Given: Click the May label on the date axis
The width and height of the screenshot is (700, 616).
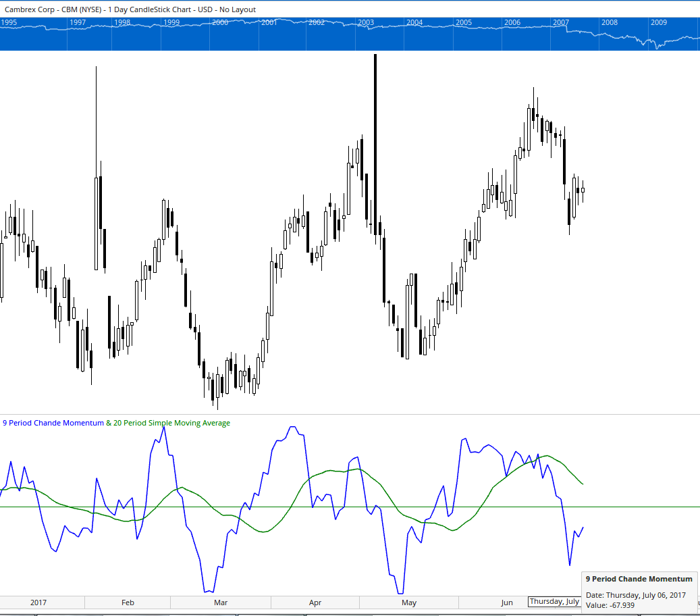Looking at the screenshot, I should click(x=409, y=602).
